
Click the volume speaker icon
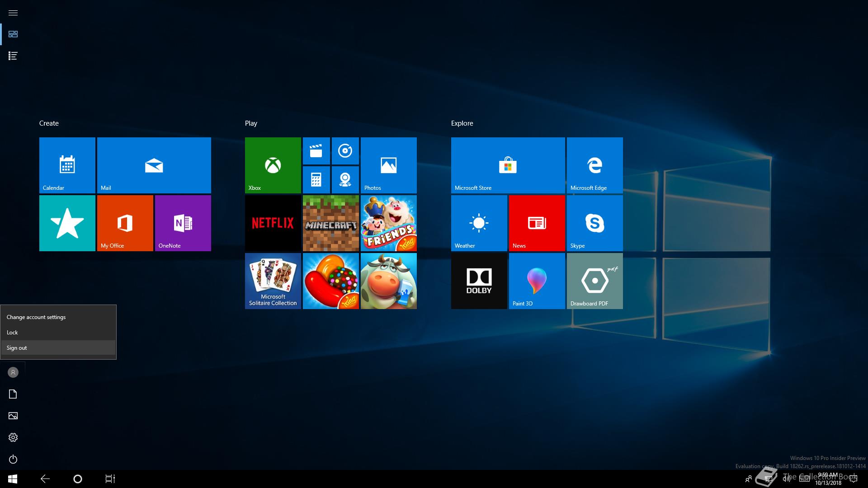coord(787,479)
